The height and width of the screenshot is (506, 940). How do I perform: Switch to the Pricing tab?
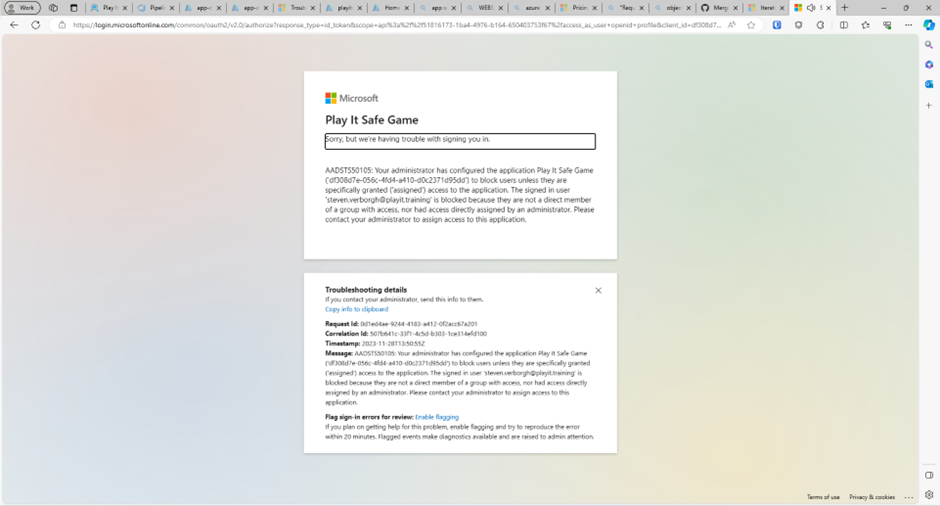pos(574,8)
